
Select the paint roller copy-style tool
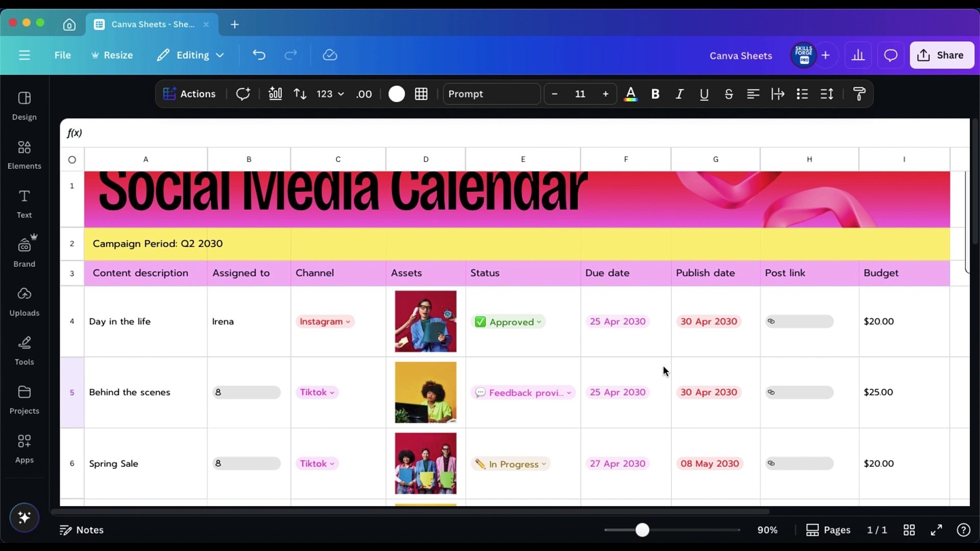point(860,94)
